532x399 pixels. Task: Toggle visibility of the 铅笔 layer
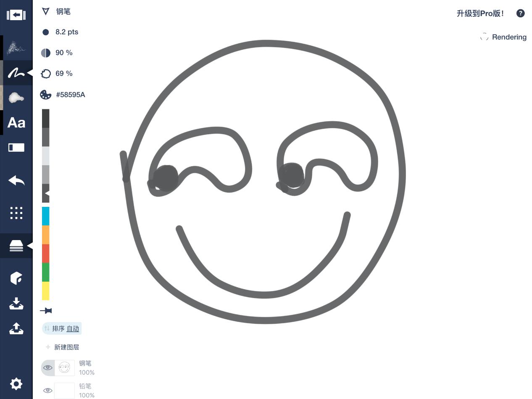[48, 390]
